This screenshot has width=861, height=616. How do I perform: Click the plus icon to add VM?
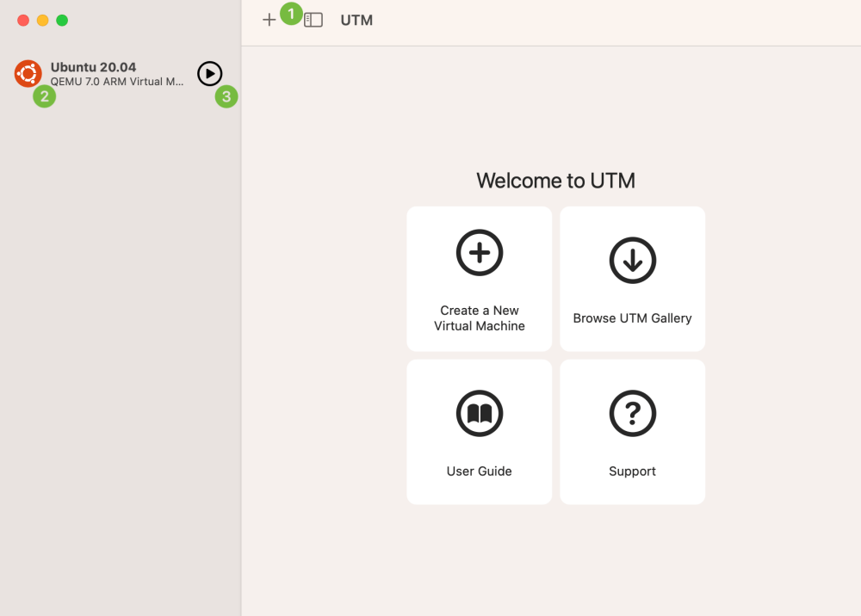[x=269, y=21]
